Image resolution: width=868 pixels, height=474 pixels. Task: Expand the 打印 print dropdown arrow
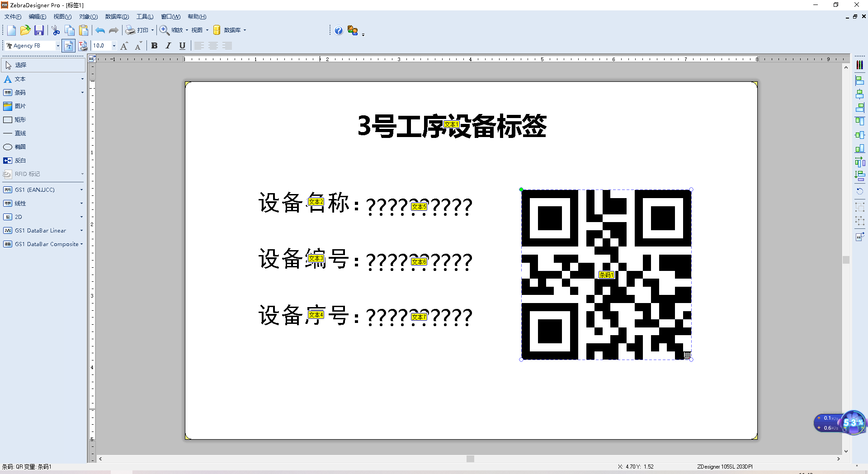152,30
